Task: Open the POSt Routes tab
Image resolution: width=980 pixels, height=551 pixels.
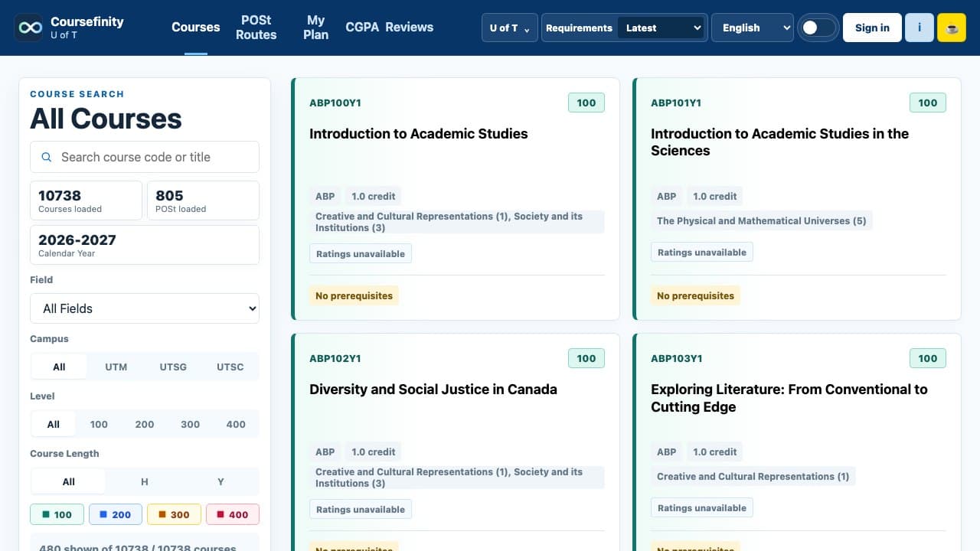Action: pyautogui.click(x=256, y=28)
